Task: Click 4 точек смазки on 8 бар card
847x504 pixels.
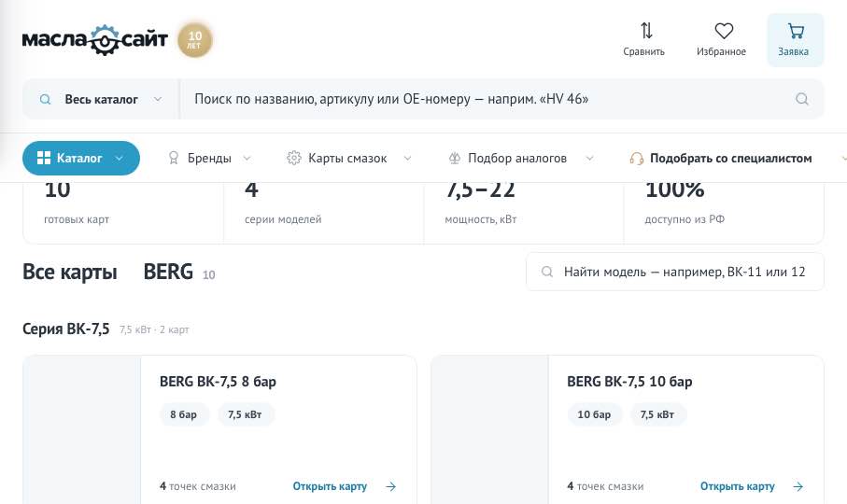Action: [198, 486]
